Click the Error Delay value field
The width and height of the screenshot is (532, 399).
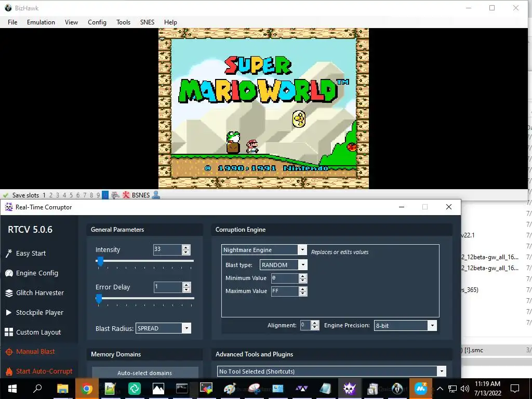tap(168, 287)
